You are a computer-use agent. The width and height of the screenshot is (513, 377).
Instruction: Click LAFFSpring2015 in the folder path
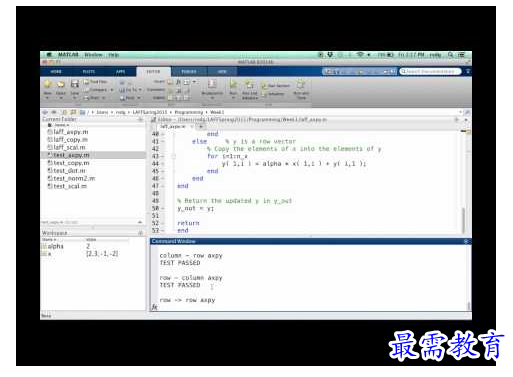coord(150,112)
